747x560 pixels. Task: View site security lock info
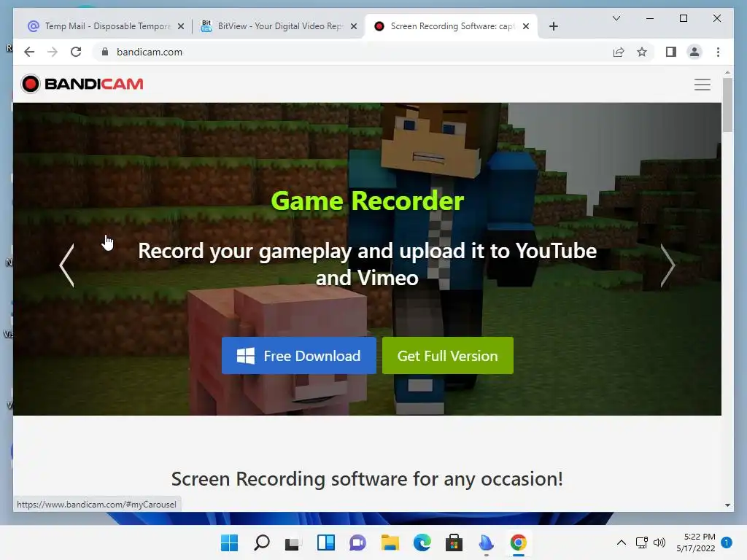click(105, 52)
